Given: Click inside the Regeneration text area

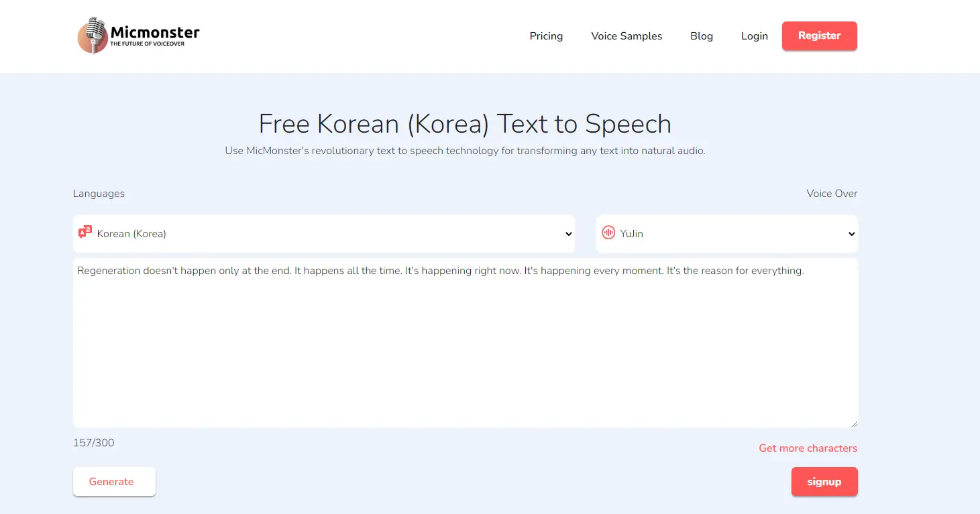Looking at the screenshot, I should pos(466,342).
